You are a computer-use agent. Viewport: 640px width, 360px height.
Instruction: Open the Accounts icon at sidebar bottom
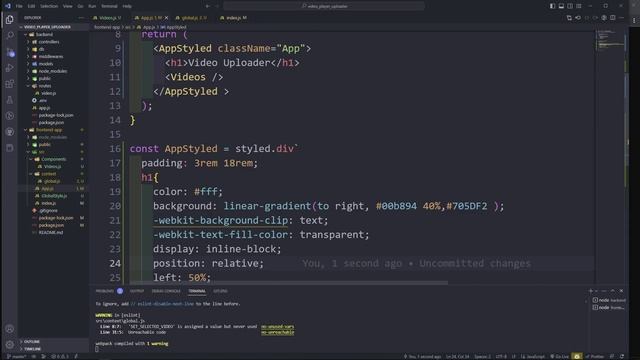coord(10,329)
